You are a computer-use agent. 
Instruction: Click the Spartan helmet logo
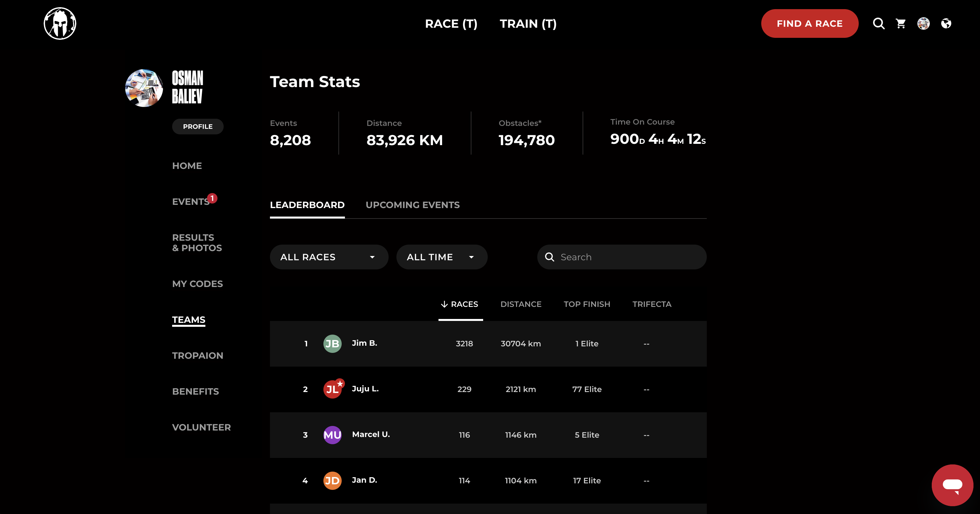[x=60, y=23]
